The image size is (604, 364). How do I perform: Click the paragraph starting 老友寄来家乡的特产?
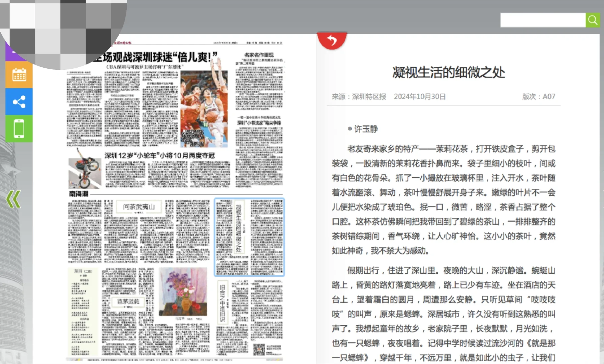[444, 200]
